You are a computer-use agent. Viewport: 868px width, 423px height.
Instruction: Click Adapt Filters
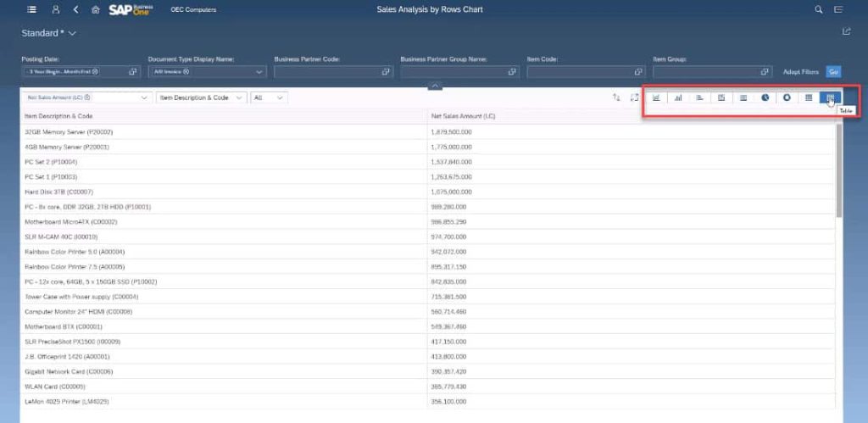(800, 71)
